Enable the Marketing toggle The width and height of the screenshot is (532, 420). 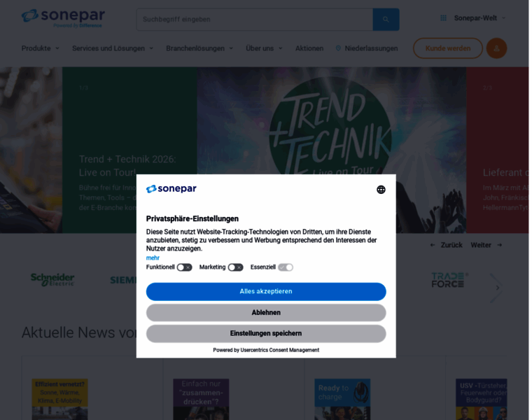tap(235, 267)
